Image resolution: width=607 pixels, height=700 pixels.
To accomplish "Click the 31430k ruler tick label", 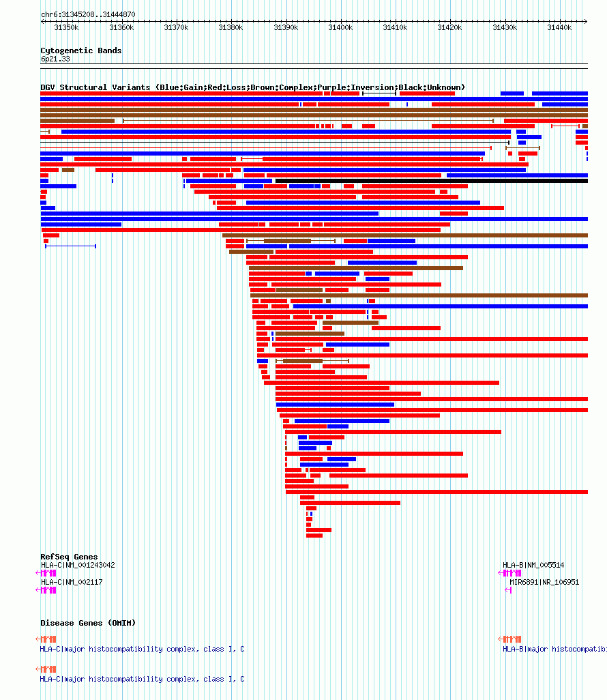I will (505, 28).
